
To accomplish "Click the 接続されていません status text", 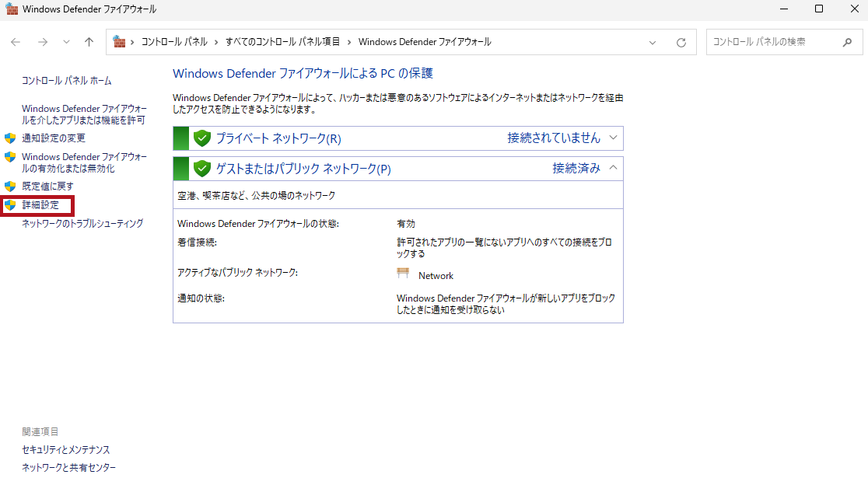I will [x=554, y=138].
